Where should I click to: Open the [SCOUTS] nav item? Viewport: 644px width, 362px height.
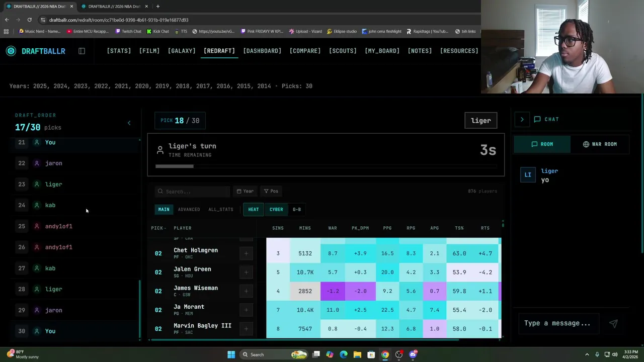pyautogui.click(x=343, y=51)
